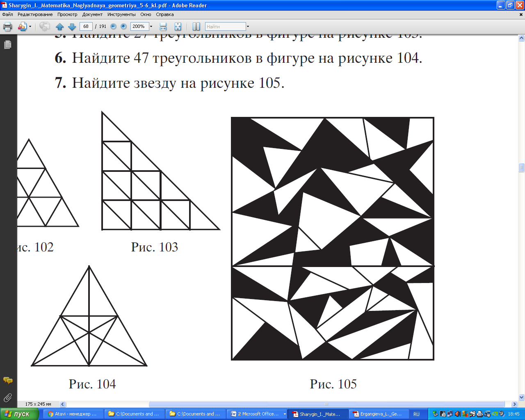Click the пуск Start button
The width and height of the screenshot is (525, 420).
coord(19,414)
